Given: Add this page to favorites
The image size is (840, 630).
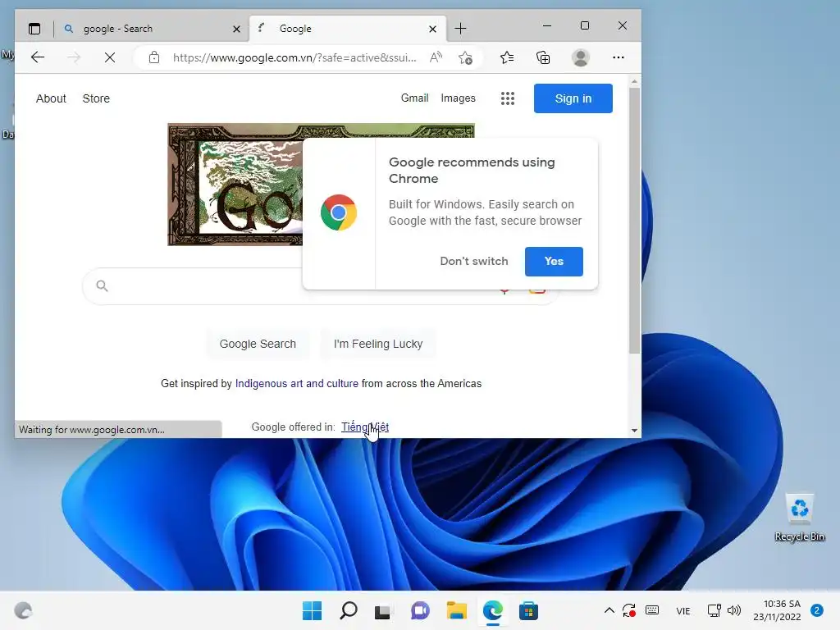Looking at the screenshot, I should click(466, 57).
